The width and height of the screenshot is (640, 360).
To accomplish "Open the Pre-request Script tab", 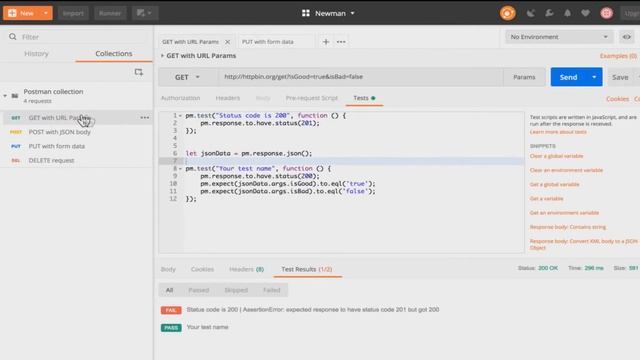I will pyautogui.click(x=312, y=98).
